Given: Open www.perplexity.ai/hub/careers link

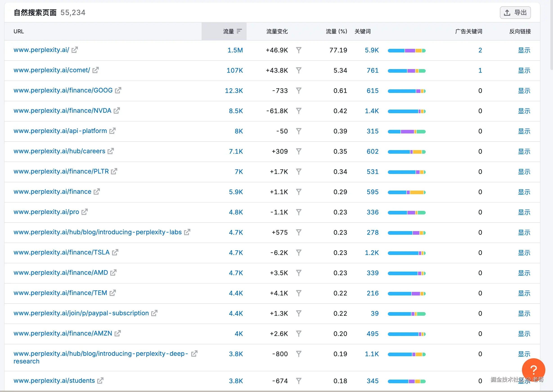Looking at the screenshot, I should tap(59, 151).
